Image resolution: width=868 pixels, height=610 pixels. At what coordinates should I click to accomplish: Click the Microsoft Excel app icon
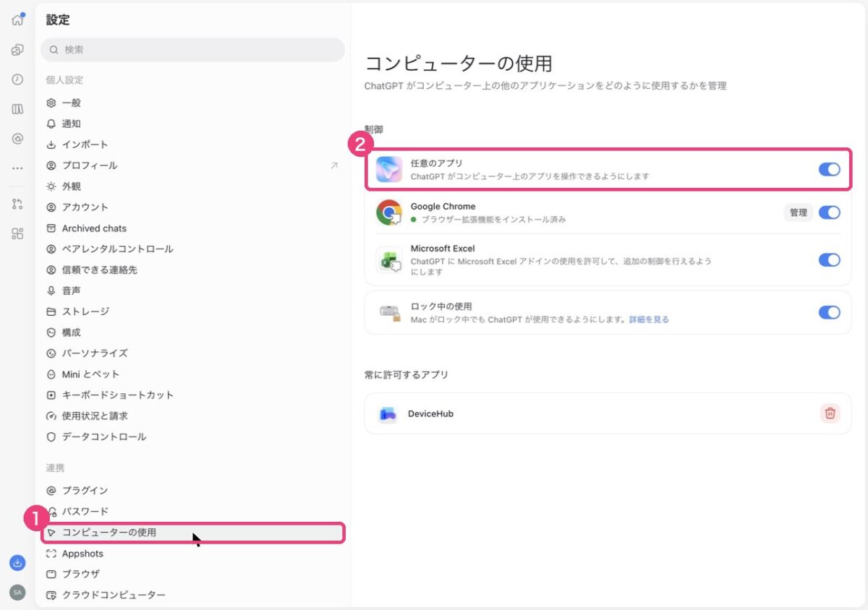(389, 259)
